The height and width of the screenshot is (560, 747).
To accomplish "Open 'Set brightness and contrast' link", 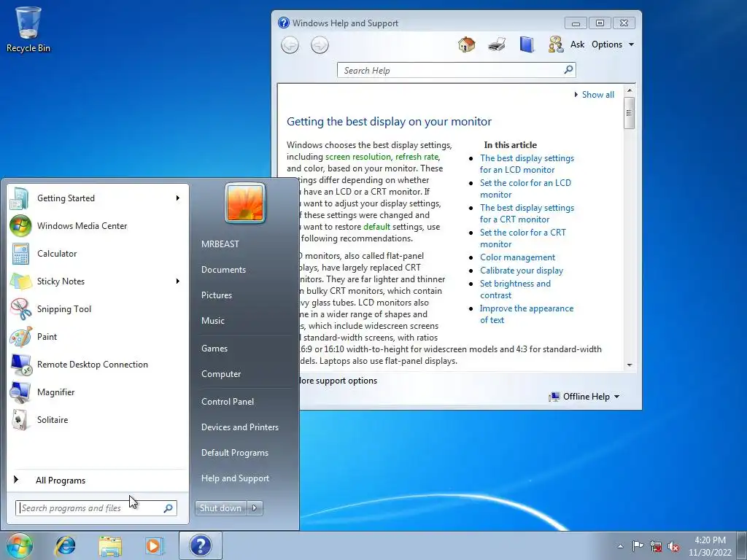I will (515, 289).
